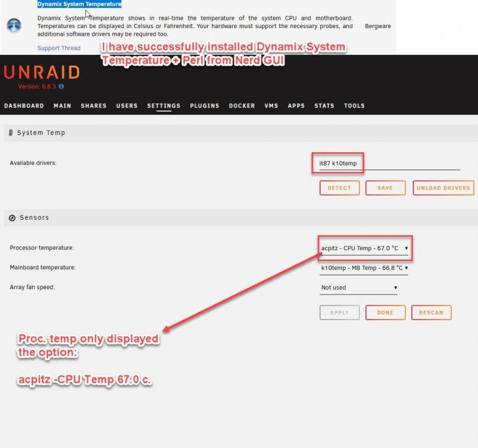Click the Array fan speed label
478x448 pixels.
click(32, 287)
